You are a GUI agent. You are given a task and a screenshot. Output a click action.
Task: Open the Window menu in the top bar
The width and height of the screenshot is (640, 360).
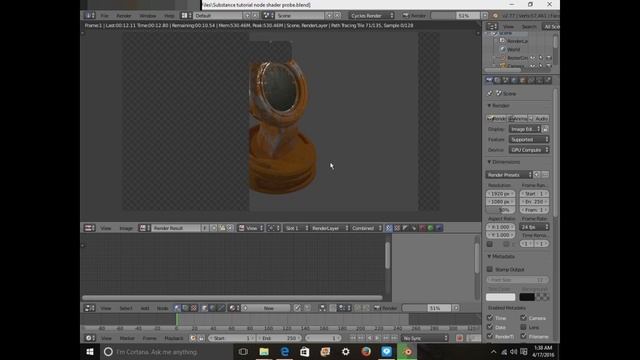[x=148, y=16]
